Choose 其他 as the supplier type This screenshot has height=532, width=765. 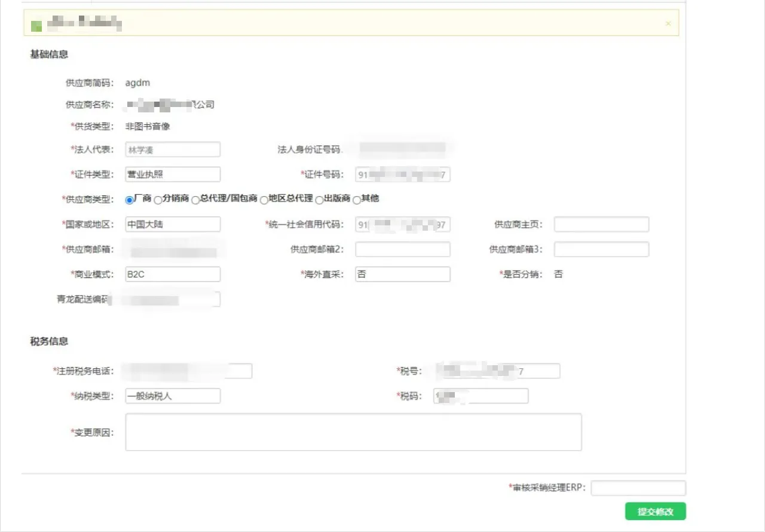pyautogui.click(x=356, y=200)
